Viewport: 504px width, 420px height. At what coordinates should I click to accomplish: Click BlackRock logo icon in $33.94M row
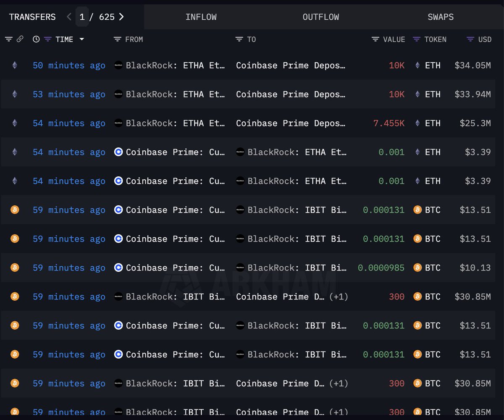[118, 94]
